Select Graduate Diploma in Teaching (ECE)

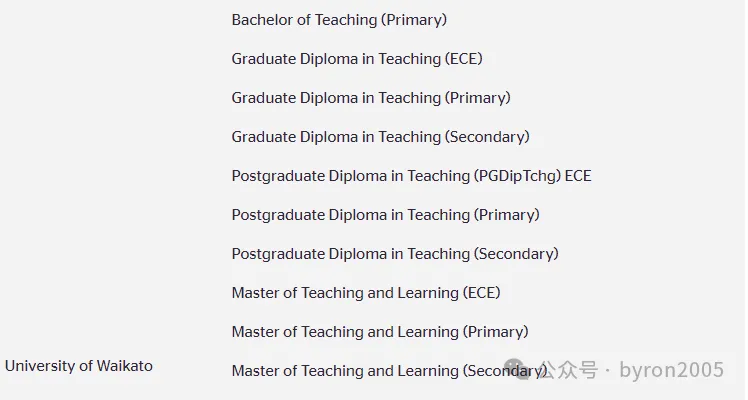357,59
